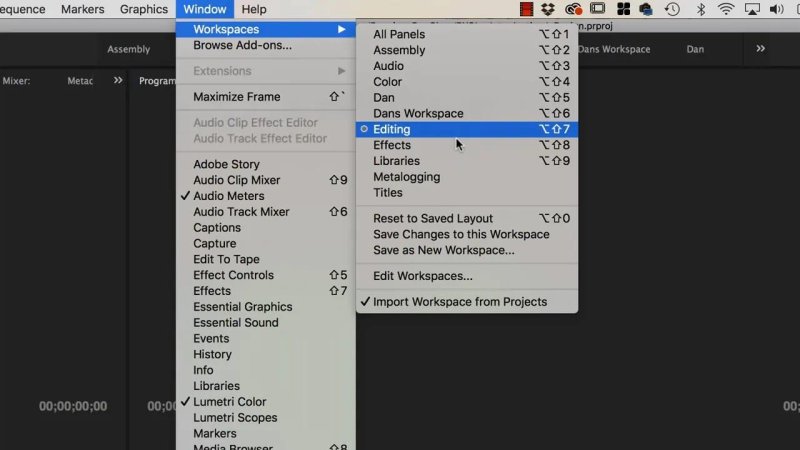This screenshot has height=450, width=800.
Task: Open the Help menu
Action: (x=254, y=9)
